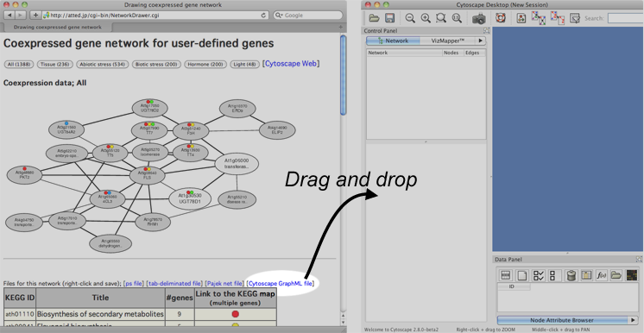
Task: Open the Cytoscape GraphML file link
Action: point(281,283)
